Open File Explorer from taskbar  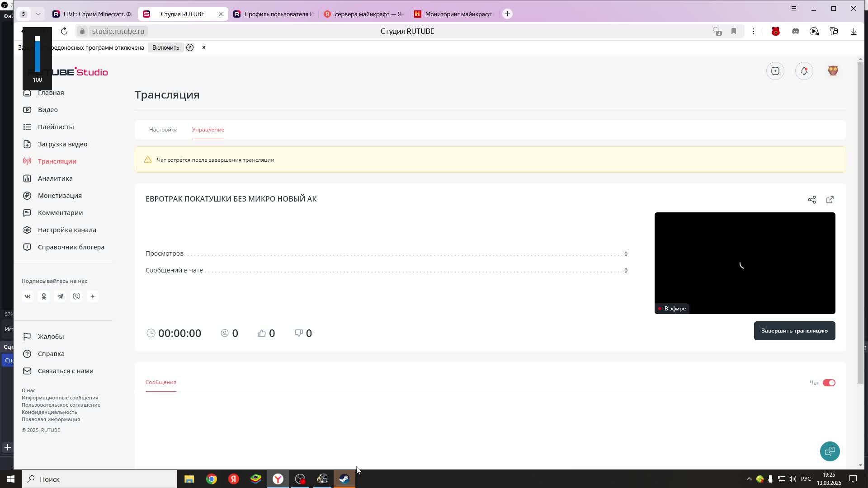[x=189, y=479]
